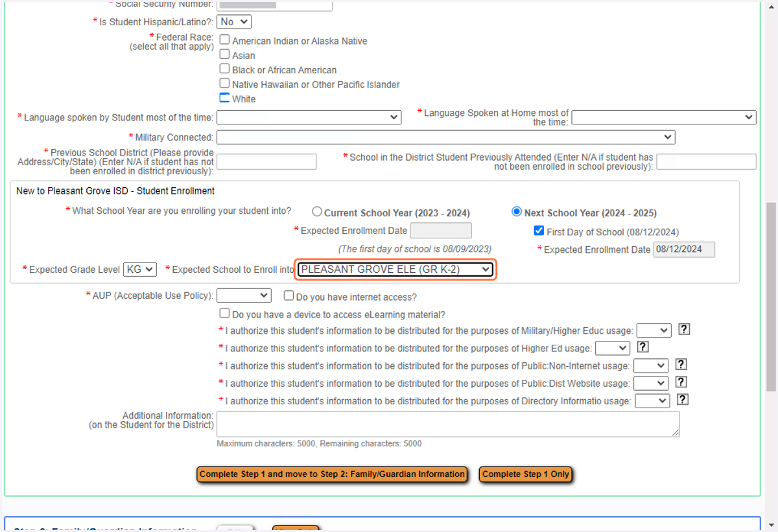Viewport: 778px width, 532px height.
Task: Open Higher Ed usage authorization dropdown
Action: tap(612, 348)
